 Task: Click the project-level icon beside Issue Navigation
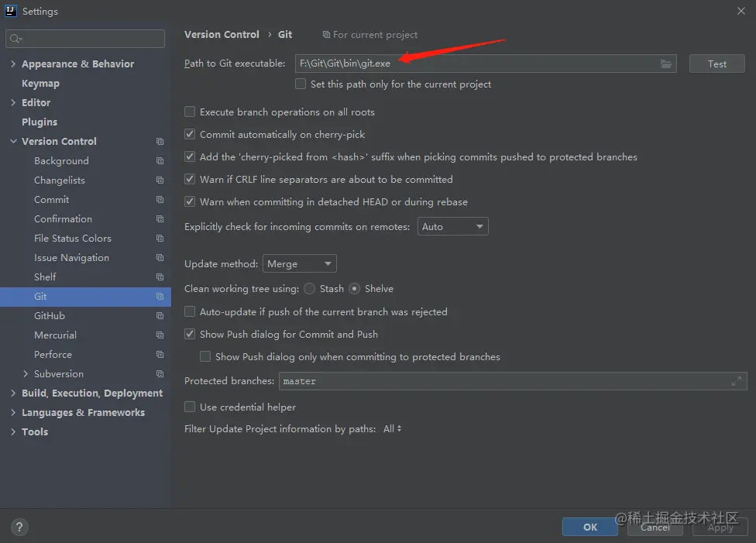(160, 257)
